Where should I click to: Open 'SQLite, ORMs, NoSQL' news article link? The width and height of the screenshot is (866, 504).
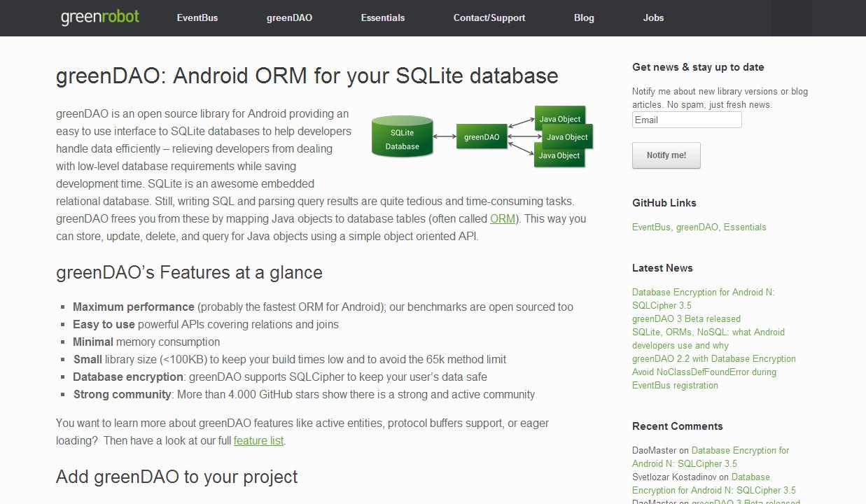[x=708, y=338]
